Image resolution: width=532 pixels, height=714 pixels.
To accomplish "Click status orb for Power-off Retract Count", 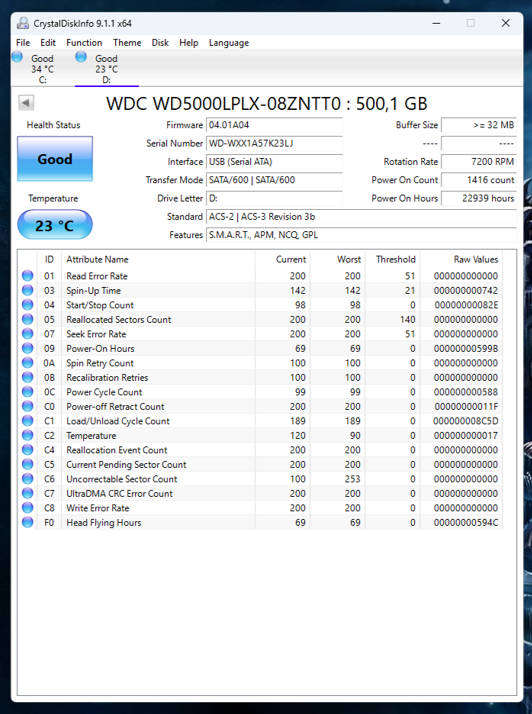I will [x=27, y=406].
